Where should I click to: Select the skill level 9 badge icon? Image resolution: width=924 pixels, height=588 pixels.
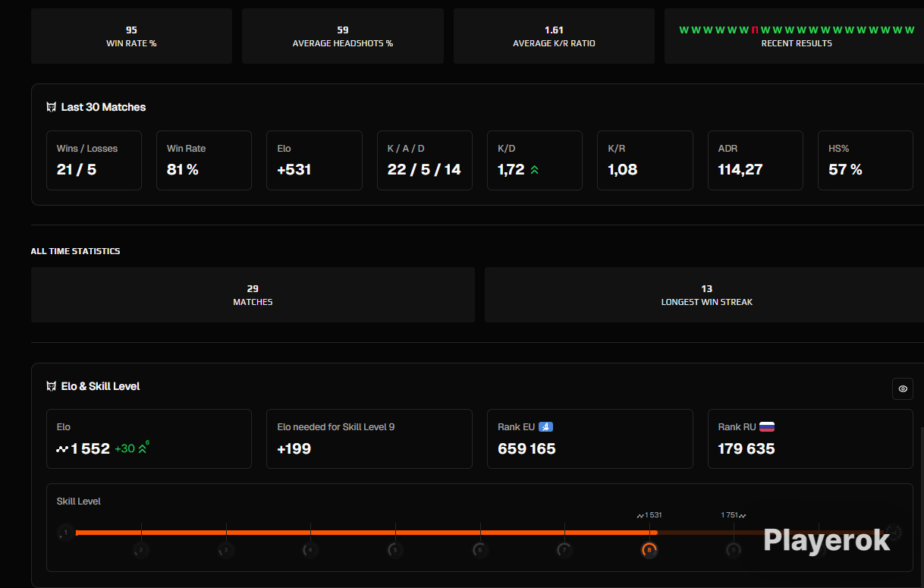pos(733,549)
